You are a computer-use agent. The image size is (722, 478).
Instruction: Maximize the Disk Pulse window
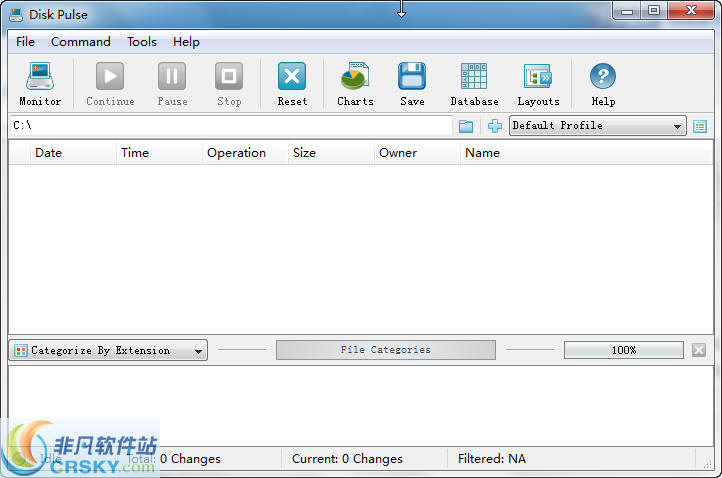(x=654, y=10)
